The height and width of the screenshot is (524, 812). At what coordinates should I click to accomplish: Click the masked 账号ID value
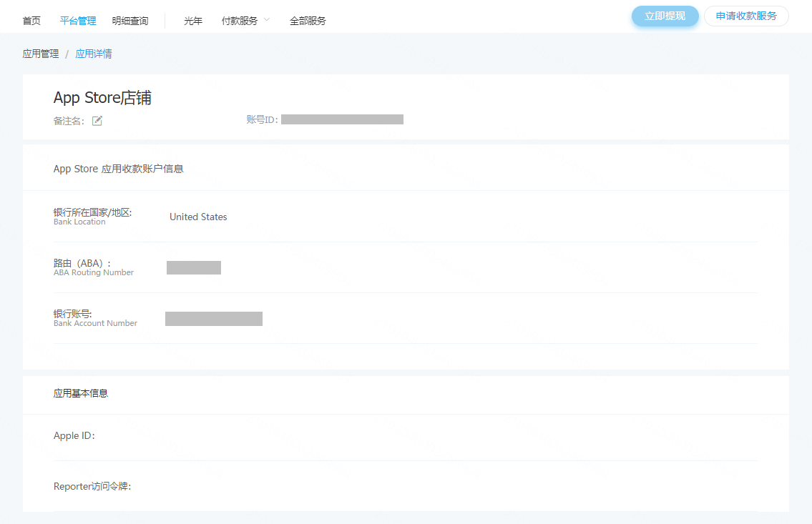[x=342, y=119]
